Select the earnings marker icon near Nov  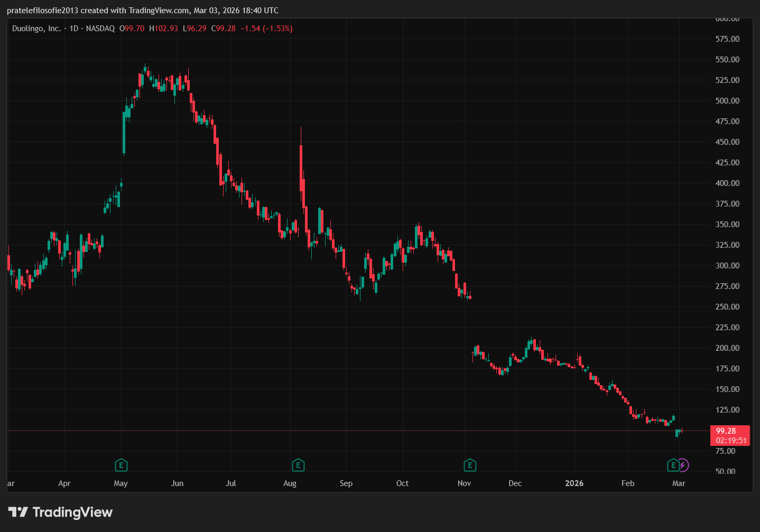point(469,465)
